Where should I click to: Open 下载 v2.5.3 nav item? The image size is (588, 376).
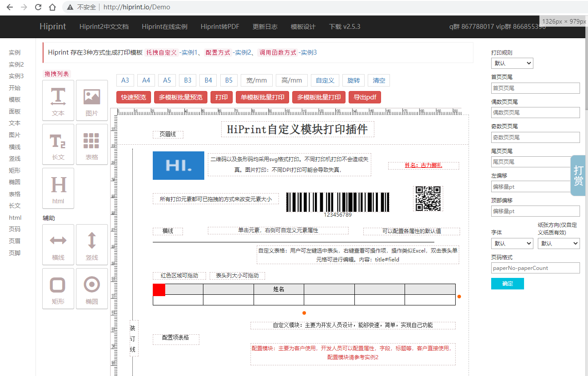pos(345,27)
